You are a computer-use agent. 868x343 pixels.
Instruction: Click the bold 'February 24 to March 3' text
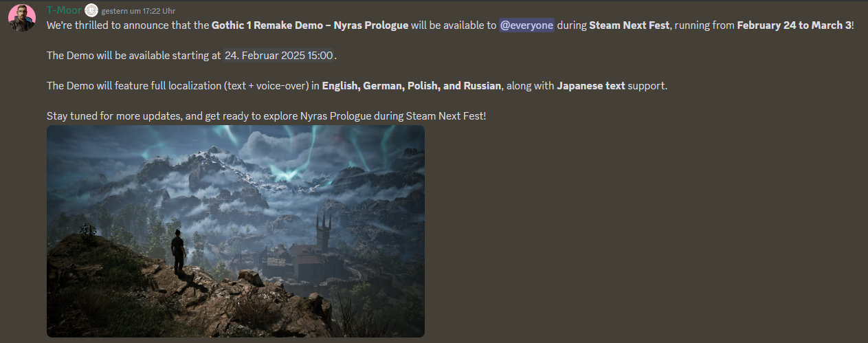[794, 25]
